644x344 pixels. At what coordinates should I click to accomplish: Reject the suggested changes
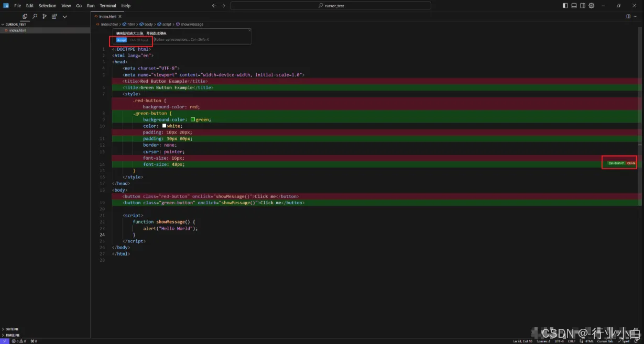pos(139,40)
